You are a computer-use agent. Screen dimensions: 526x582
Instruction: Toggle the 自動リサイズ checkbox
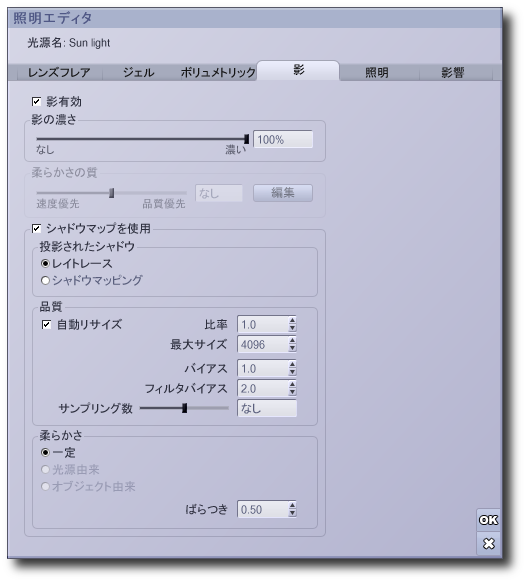46,325
